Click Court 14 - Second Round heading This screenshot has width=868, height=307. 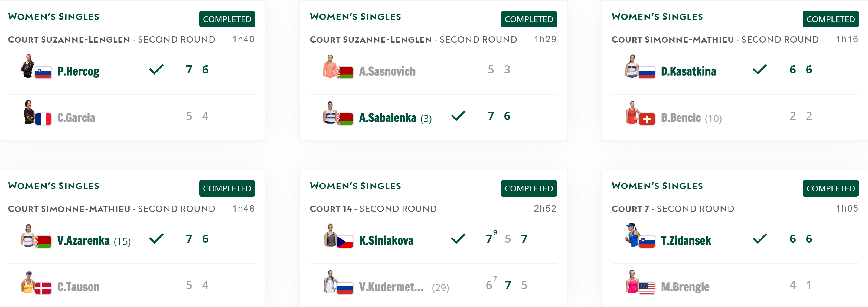pos(373,209)
